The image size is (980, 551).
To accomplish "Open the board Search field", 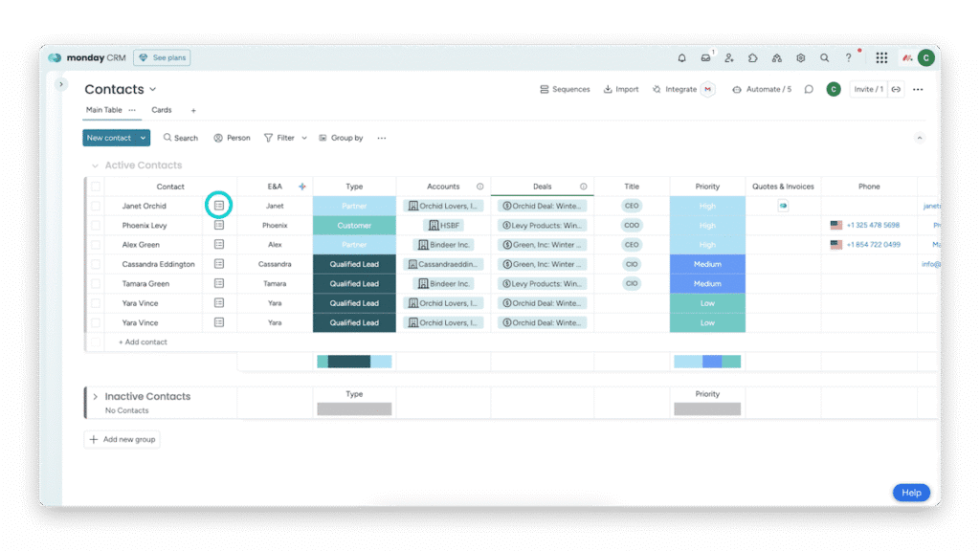I will 181,138.
